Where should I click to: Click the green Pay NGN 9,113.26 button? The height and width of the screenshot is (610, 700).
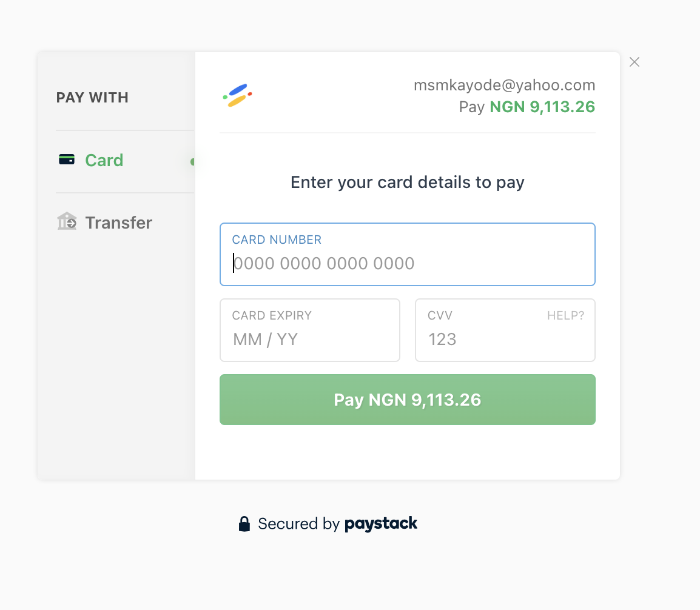pyautogui.click(x=408, y=400)
